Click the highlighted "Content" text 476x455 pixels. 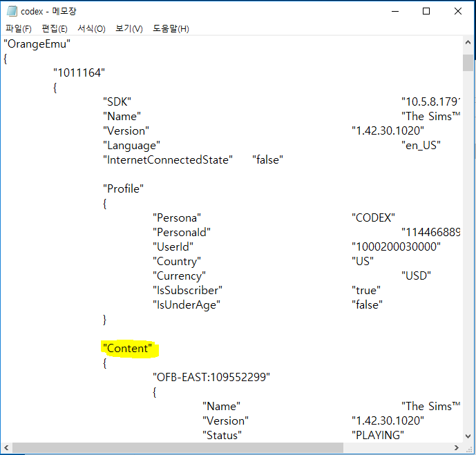click(127, 349)
